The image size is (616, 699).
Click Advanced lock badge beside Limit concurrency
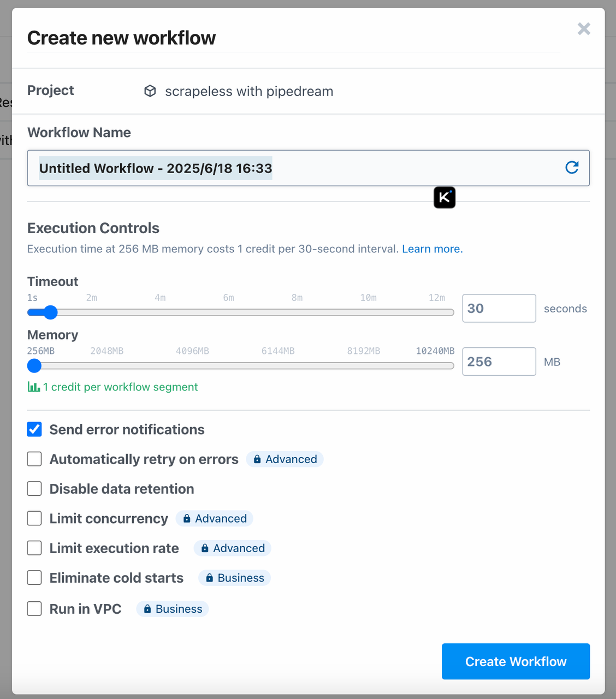[215, 519]
